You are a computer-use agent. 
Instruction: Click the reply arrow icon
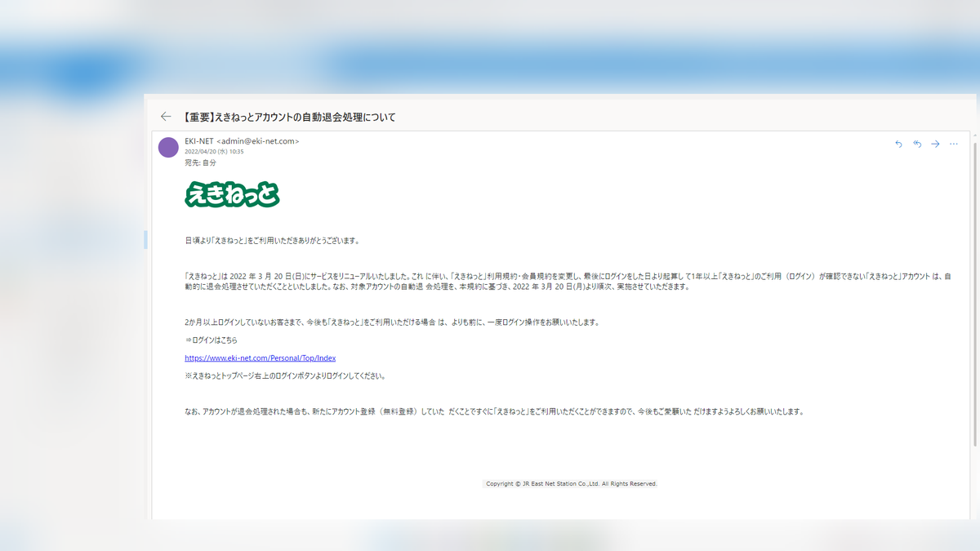(x=899, y=144)
